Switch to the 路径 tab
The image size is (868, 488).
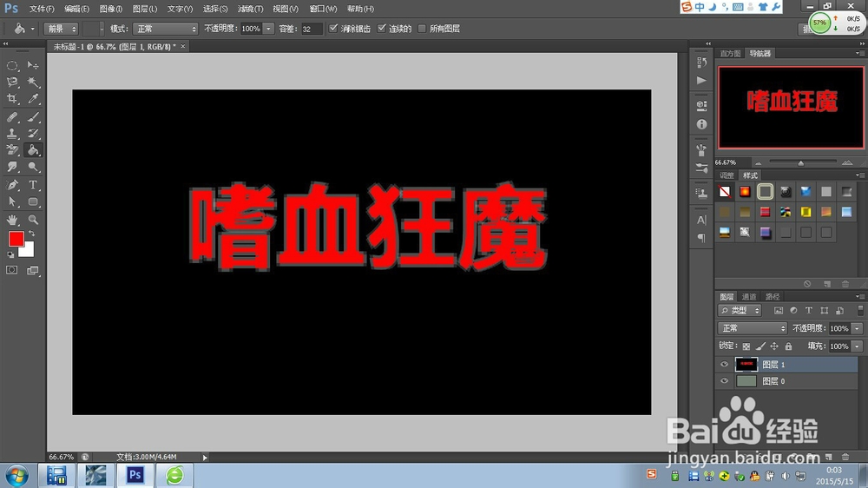[x=773, y=297]
